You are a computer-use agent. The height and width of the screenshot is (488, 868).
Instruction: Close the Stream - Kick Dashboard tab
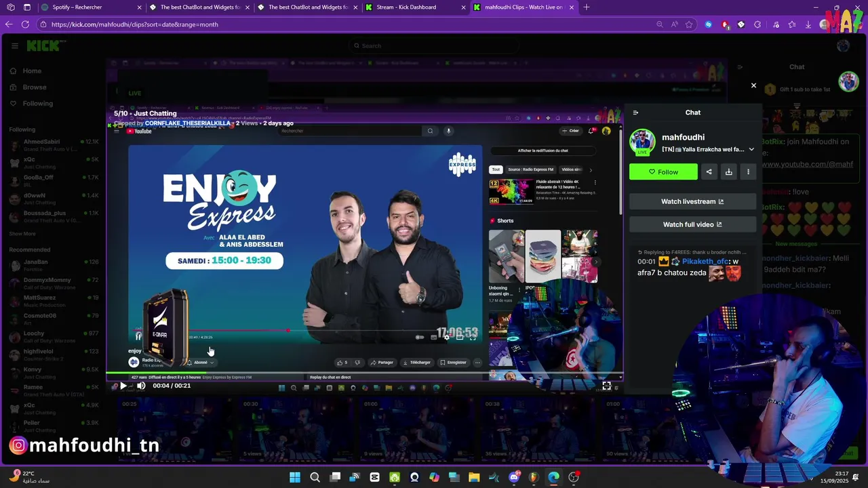(464, 7)
